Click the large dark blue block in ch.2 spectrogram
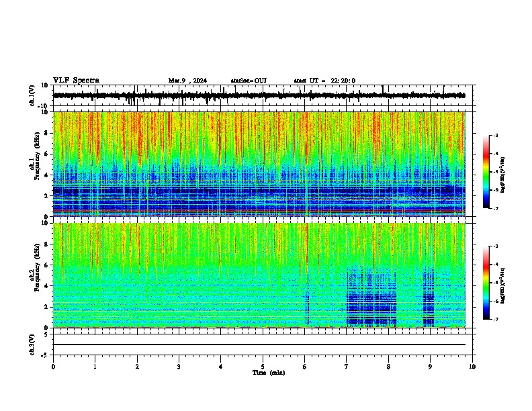The image size is (532, 411). [x=371, y=297]
